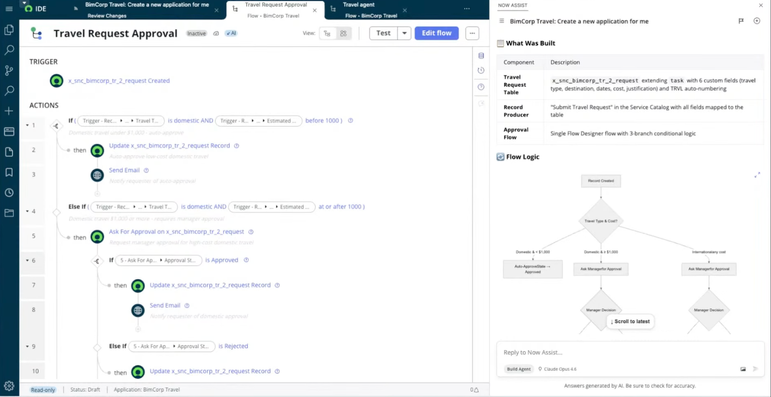
Task: Open x_snc_bimcorp_tr_2_request Created trigger link
Action: coord(119,81)
